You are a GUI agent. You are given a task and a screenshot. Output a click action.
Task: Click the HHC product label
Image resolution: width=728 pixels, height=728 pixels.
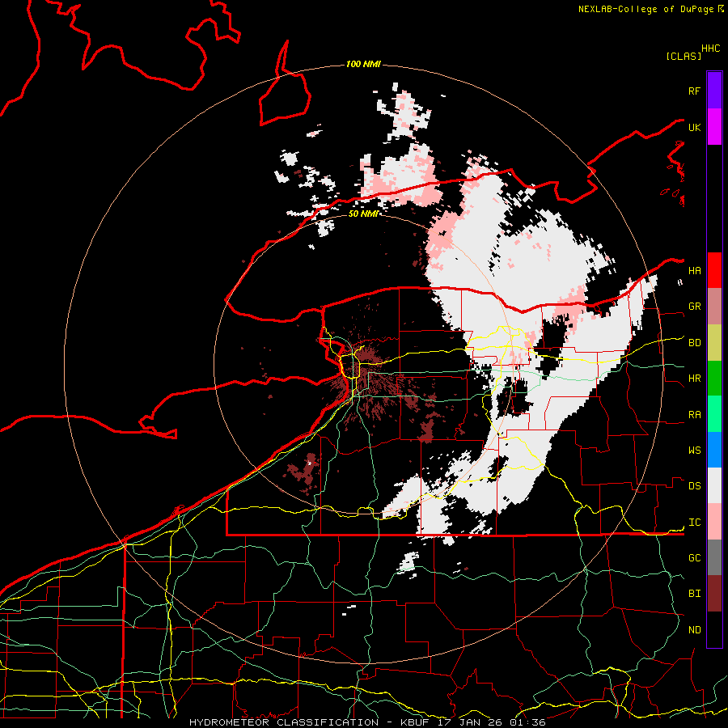(x=710, y=49)
